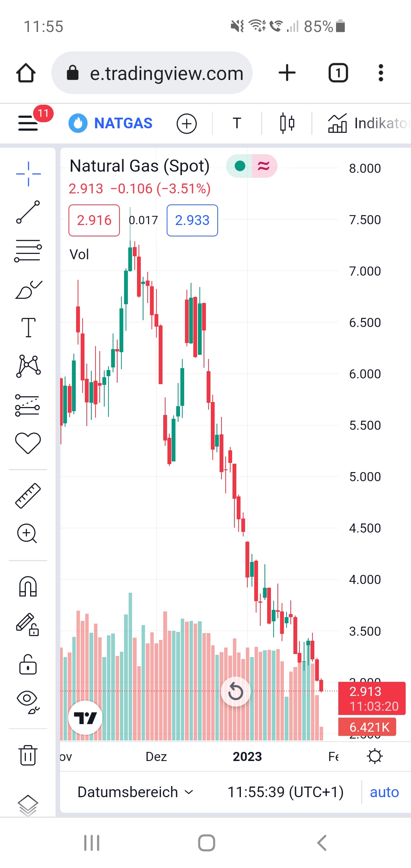Click the 2.933 buy price button

tap(192, 220)
